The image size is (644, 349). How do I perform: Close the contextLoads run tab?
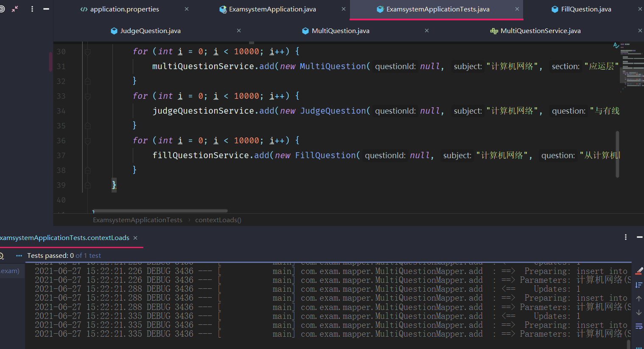pyautogui.click(x=135, y=238)
